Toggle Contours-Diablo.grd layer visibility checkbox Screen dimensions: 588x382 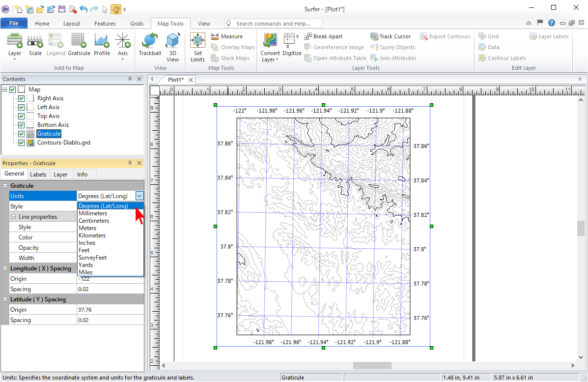point(21,143)
